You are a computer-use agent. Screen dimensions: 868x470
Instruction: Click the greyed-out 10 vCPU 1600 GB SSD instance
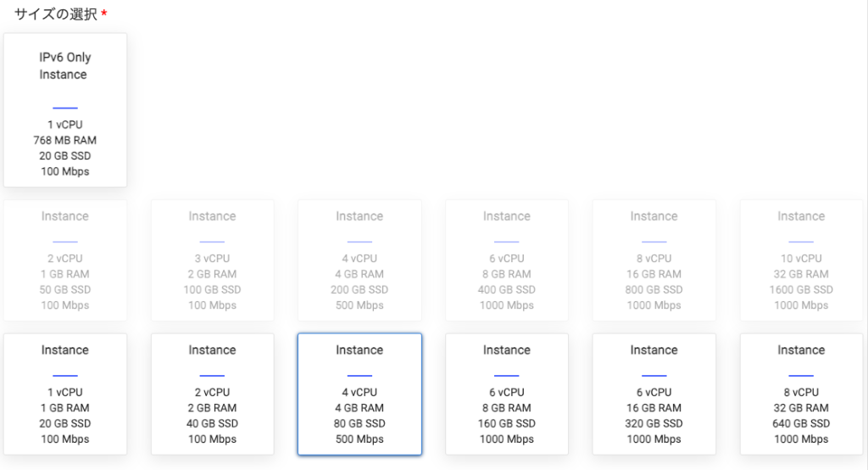click(x=801, y=260)
